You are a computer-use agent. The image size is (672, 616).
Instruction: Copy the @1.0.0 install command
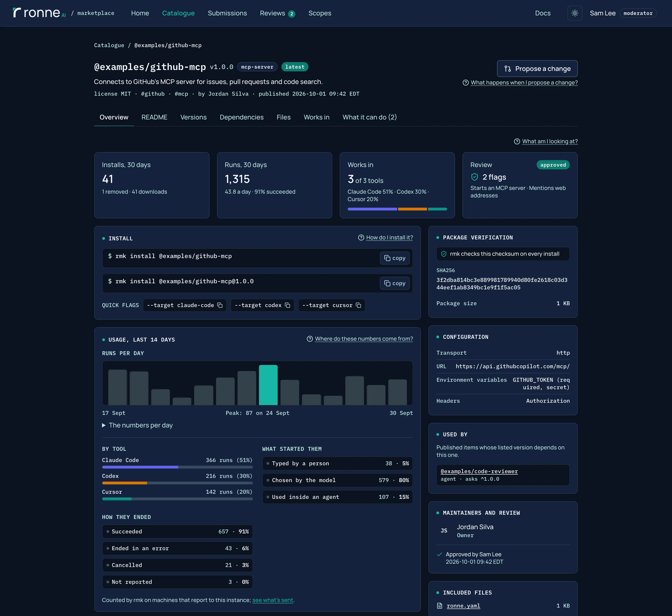click(x=395, y=283)
